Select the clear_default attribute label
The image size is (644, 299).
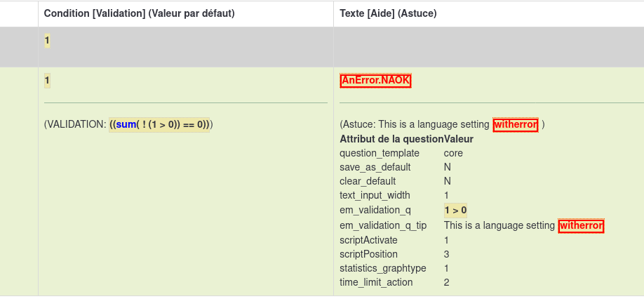click(x=369, y=181)
